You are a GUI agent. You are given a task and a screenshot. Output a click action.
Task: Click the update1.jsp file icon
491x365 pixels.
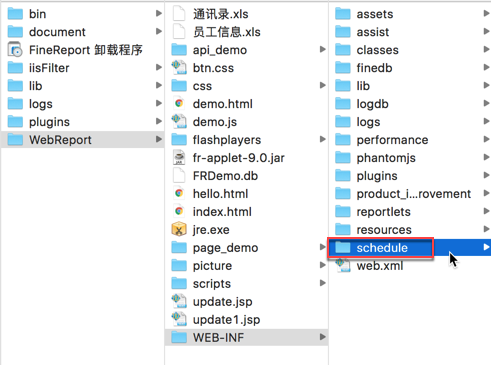[x=179, y=320]
